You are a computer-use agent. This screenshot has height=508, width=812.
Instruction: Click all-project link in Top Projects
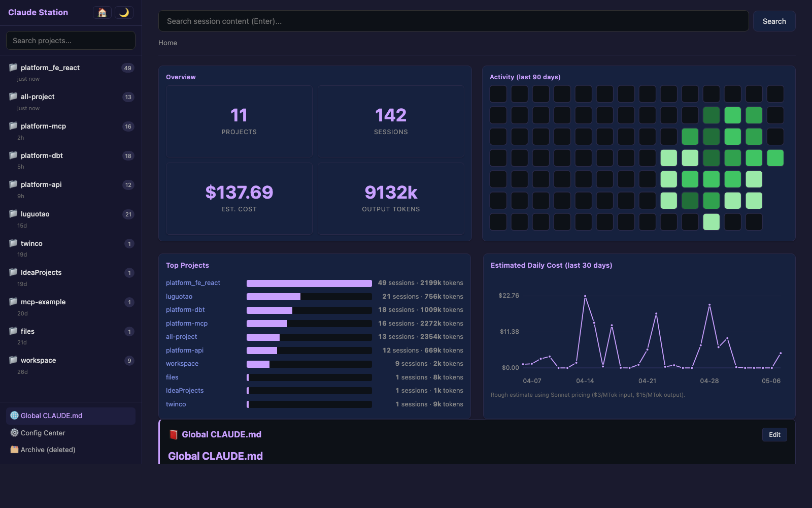[181, 337]
